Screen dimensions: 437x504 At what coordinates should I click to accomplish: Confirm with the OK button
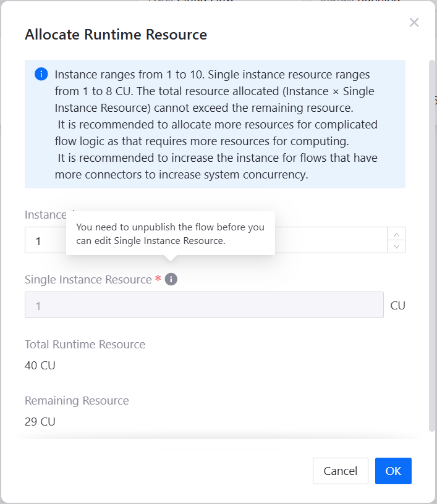coord(393,471)
